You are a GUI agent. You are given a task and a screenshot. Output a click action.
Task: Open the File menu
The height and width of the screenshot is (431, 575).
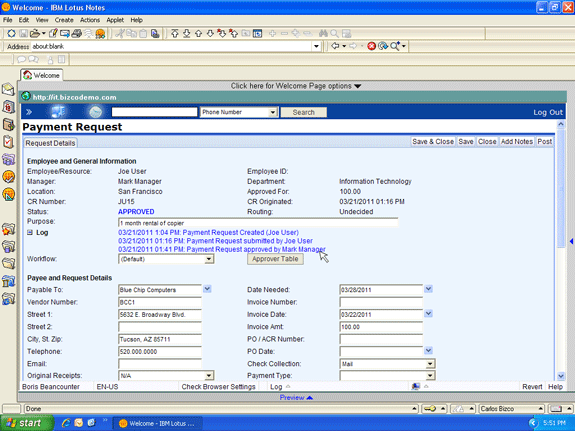click(8, 20)
